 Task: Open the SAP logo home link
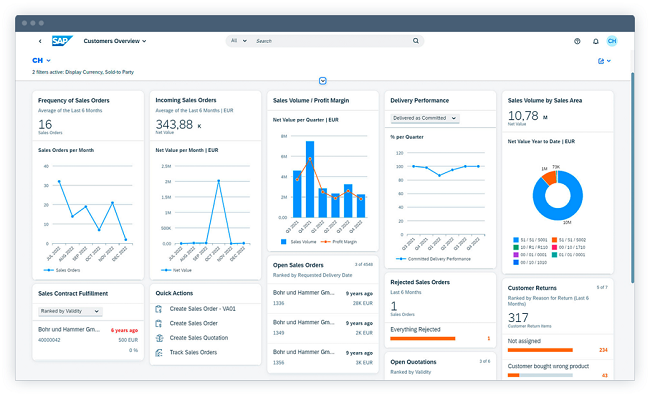coord(62,41)
